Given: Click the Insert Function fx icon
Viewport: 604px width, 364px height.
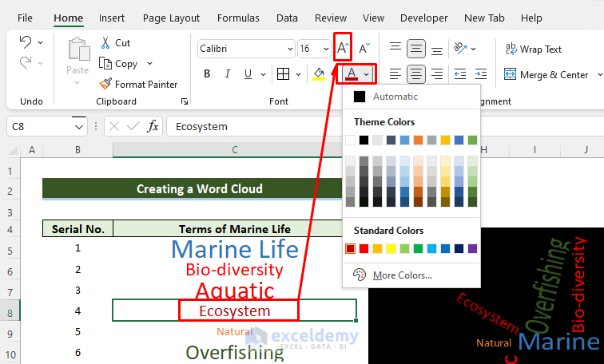Looking at the screenshot, I should coord(153,126).
